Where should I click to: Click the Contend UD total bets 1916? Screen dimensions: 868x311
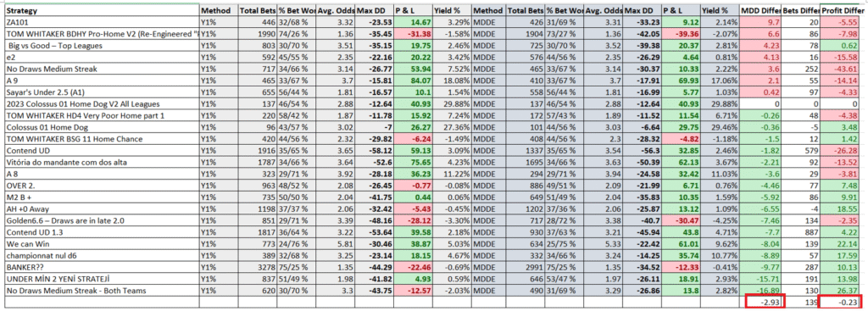[x=258, y=150]
